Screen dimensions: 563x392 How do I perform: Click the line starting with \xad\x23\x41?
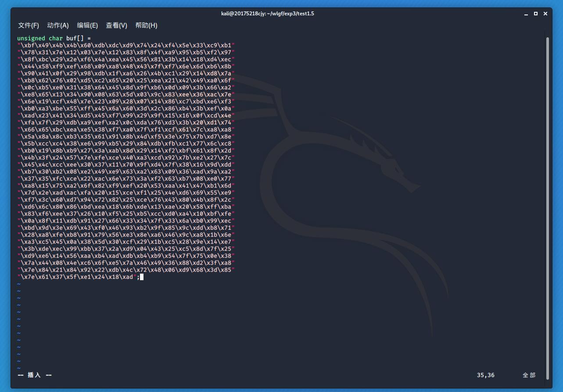126,116
